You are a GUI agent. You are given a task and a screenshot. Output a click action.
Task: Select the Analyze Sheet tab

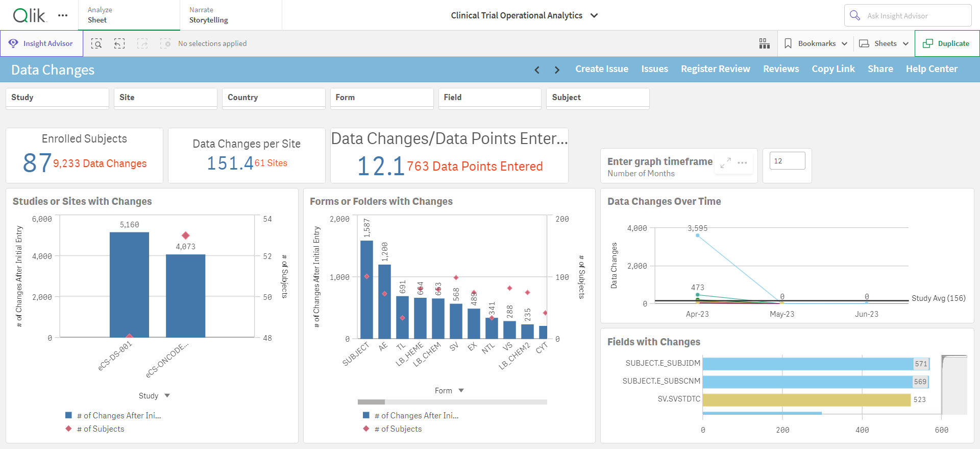coord(129,15)
